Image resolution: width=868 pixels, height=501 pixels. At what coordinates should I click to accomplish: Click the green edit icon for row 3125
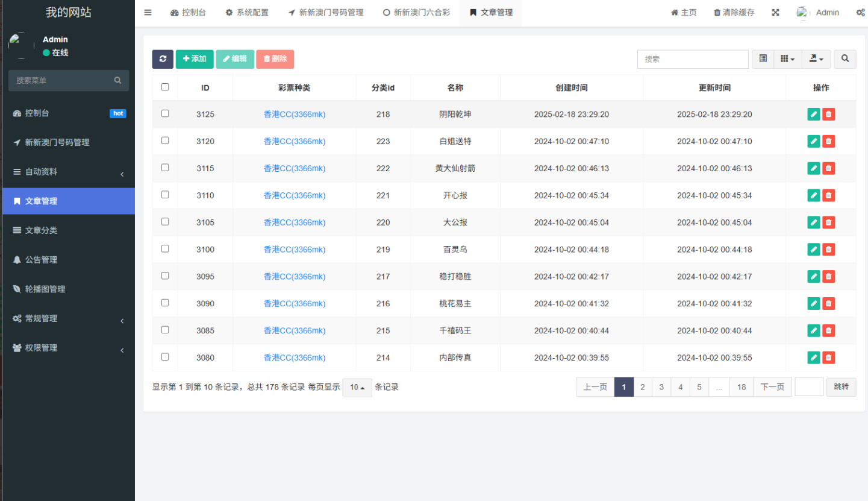point(814,115)
